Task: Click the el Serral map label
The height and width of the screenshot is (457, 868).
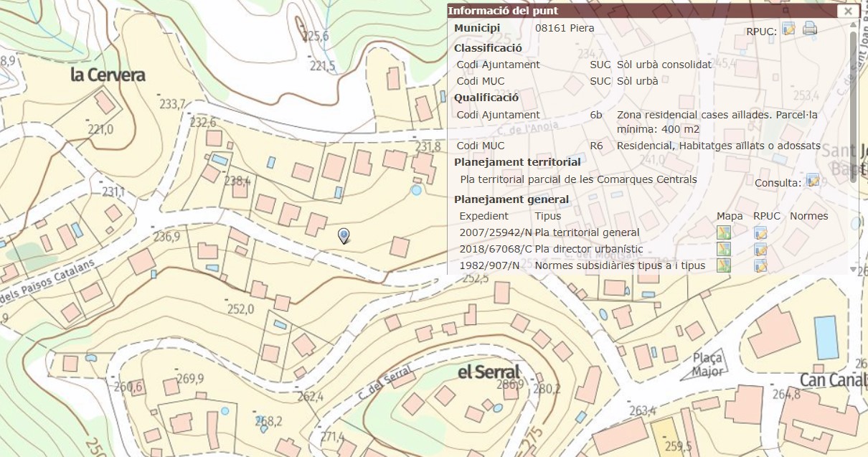Action: point(489,372)
